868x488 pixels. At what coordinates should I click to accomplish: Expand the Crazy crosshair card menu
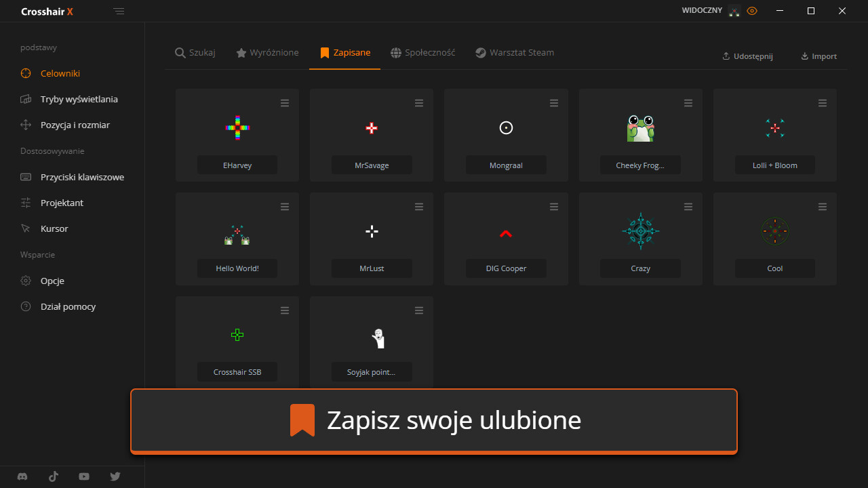point(688,207)
